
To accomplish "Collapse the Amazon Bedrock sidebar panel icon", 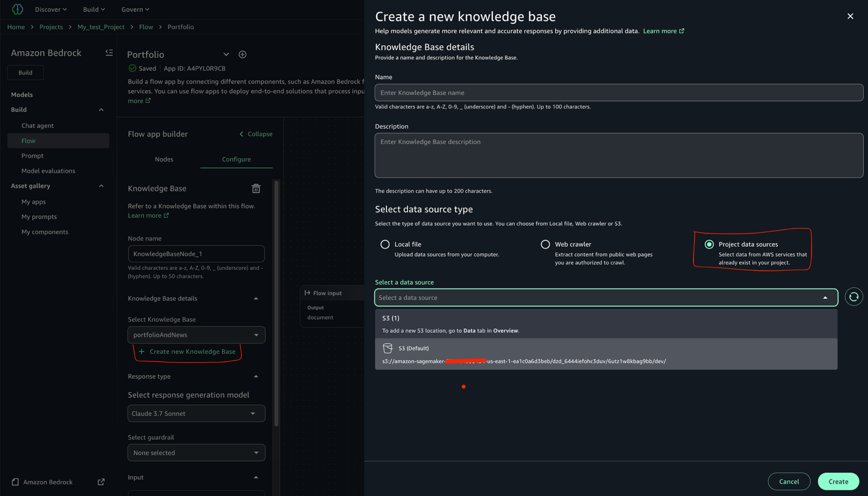I will click(109, 53).
